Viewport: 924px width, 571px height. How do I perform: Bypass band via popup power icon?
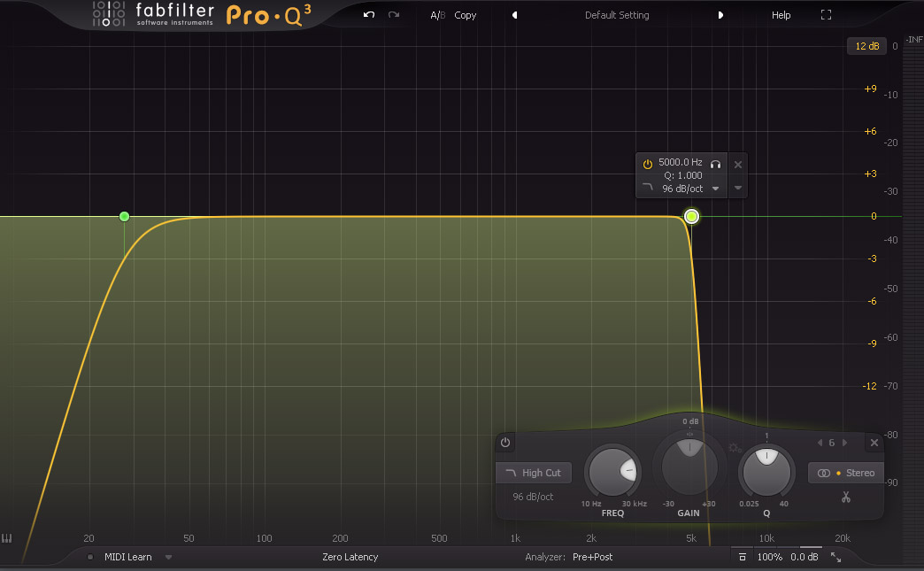pos(647,165)
